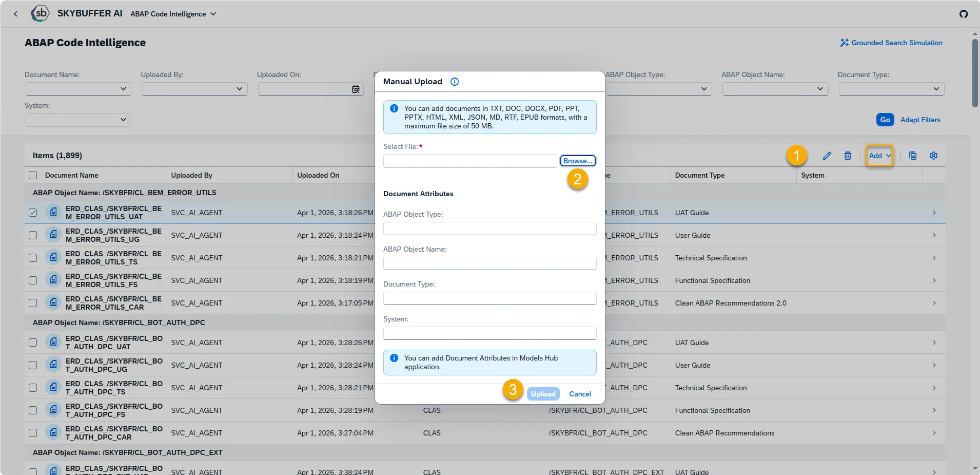Open the ABAP Code Intelligence header menu

[x=173, y=14]
